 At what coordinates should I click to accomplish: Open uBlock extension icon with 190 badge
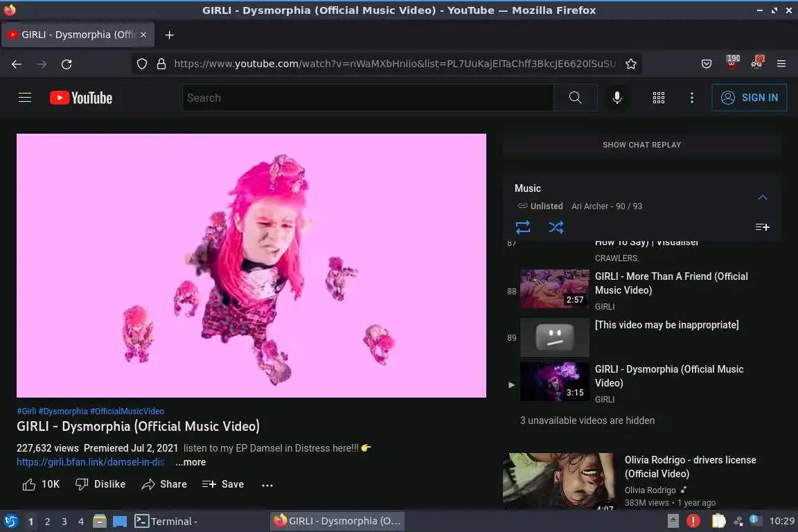(731, 62)
